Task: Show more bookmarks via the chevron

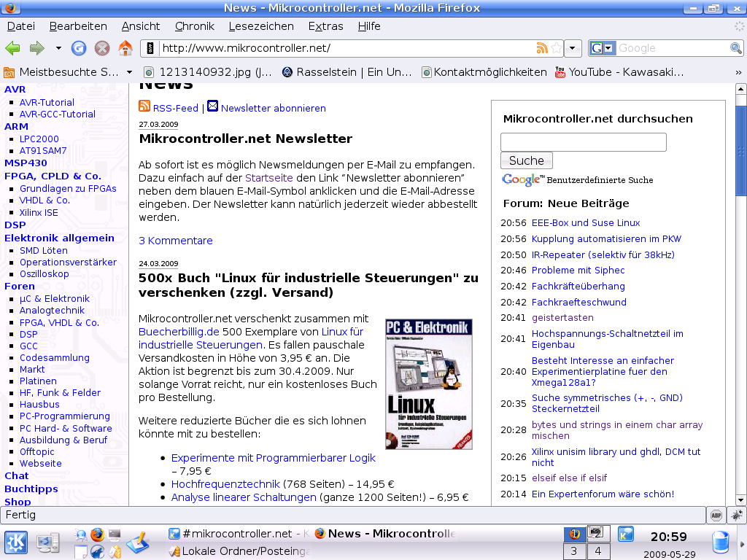Action: pos(738,72)
